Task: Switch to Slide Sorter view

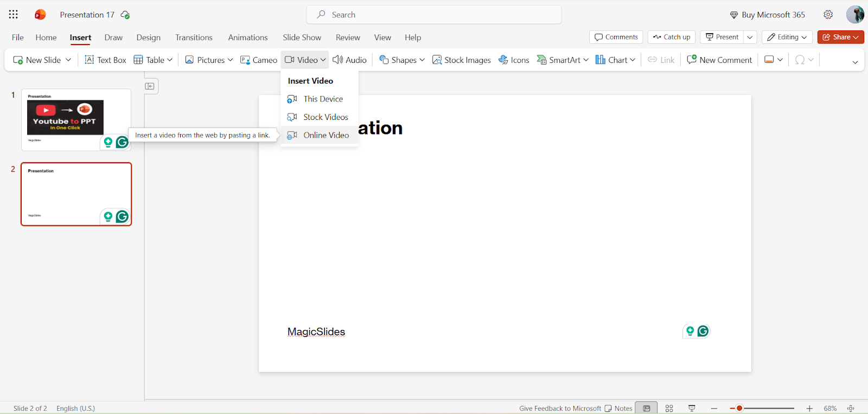Action: 669,408
